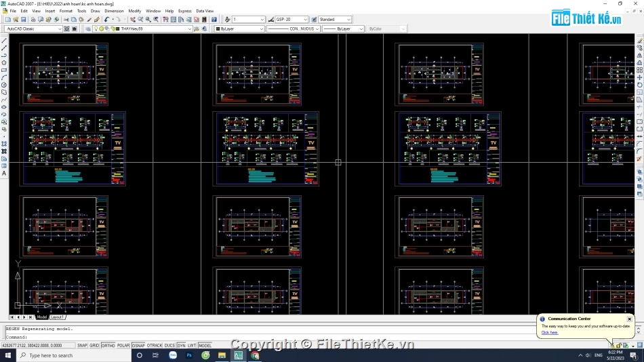Open the QSP-20 dimension style dropdown

click(x=291, y=19)
